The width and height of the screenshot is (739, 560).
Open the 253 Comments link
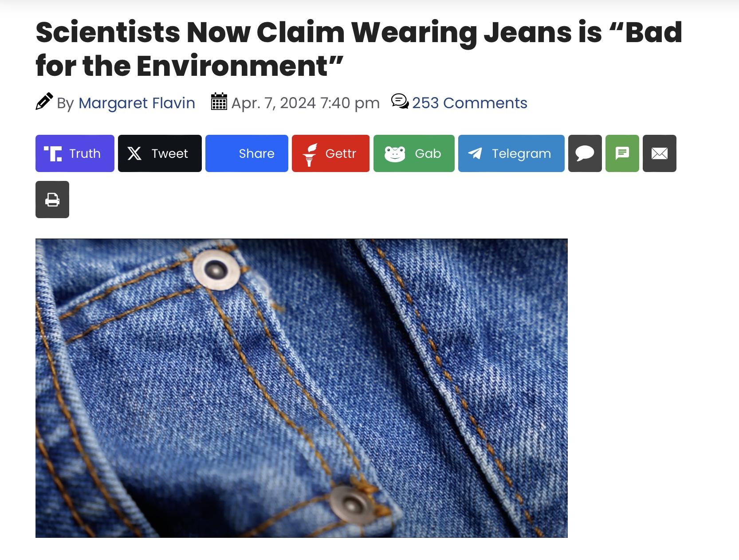point(470,103)
